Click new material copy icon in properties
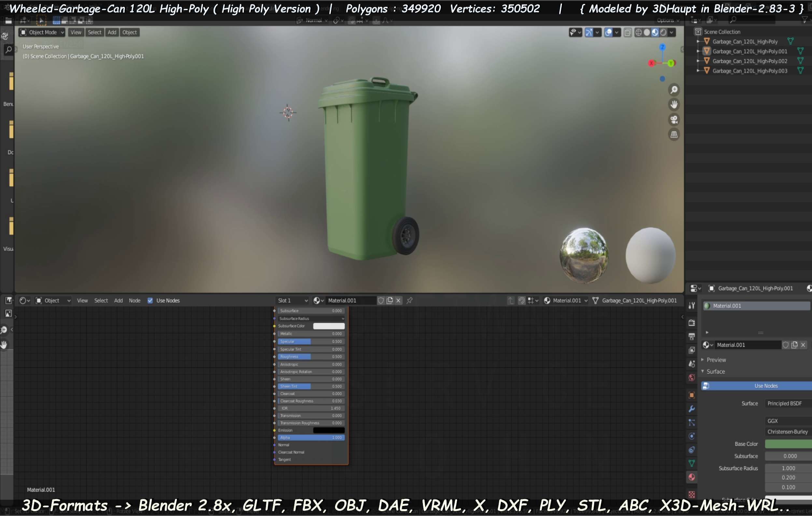 pos(794,345)
